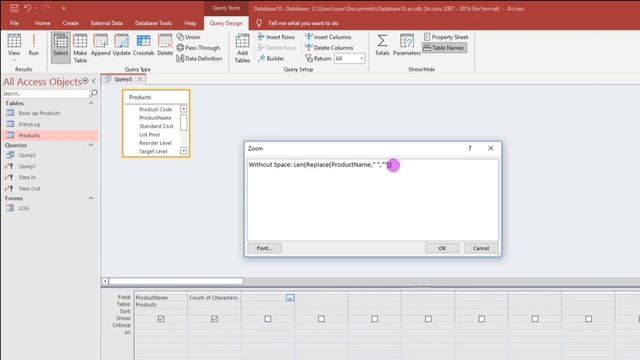
Task: Toggle the Totals row
Action: pos(382,45)
